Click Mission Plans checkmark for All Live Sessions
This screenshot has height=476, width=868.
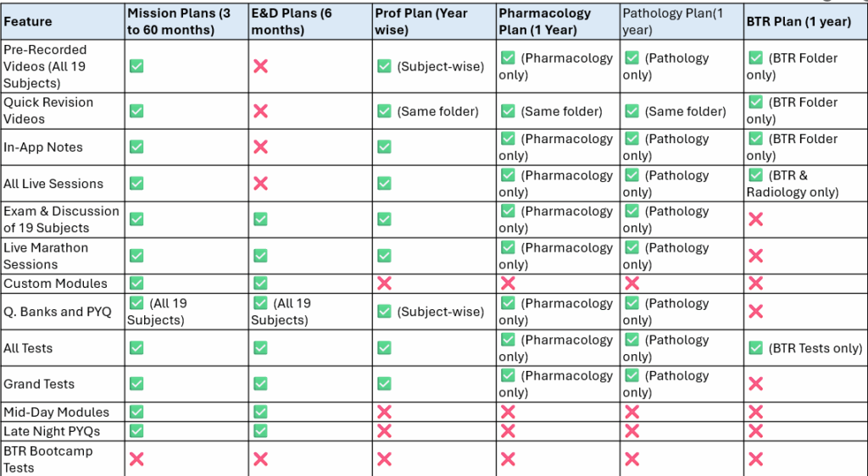(x=136, y=184)
